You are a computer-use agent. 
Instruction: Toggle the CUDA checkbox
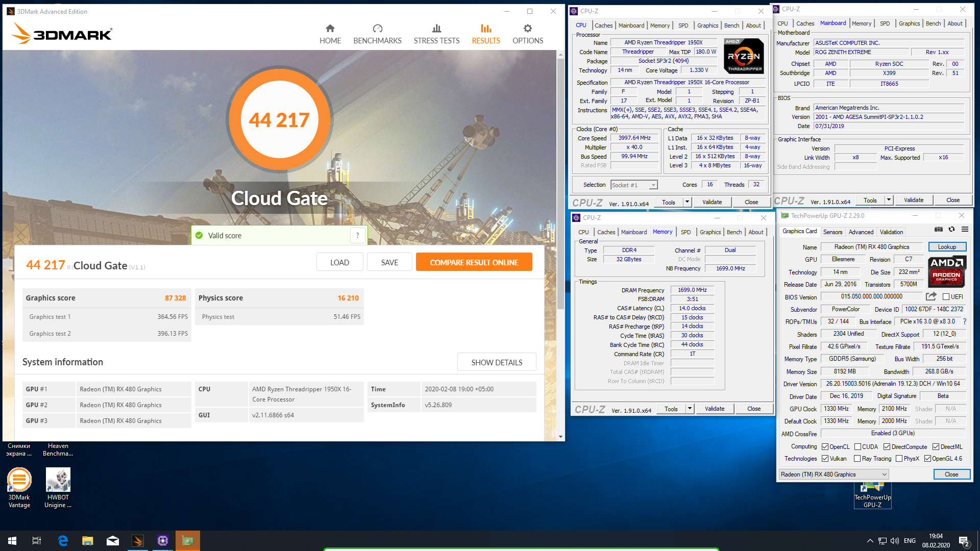click(x=857, y=447)
